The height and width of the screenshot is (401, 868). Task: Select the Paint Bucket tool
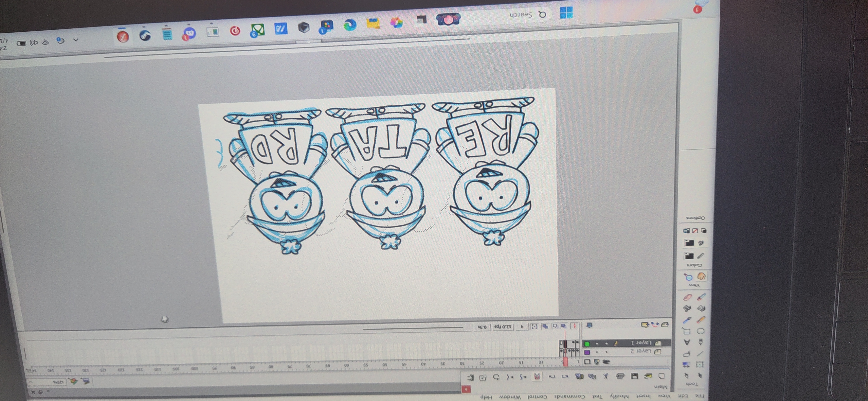[687, 308]
